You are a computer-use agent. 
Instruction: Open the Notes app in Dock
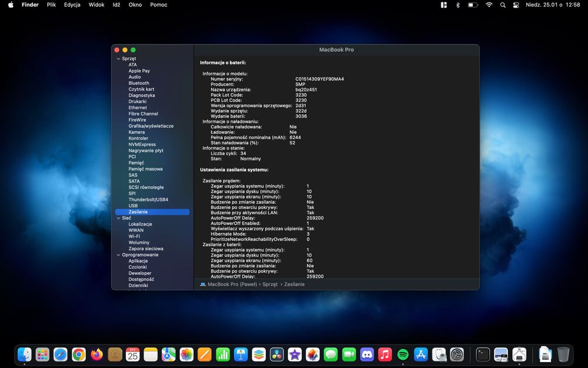tap(151, 354)
